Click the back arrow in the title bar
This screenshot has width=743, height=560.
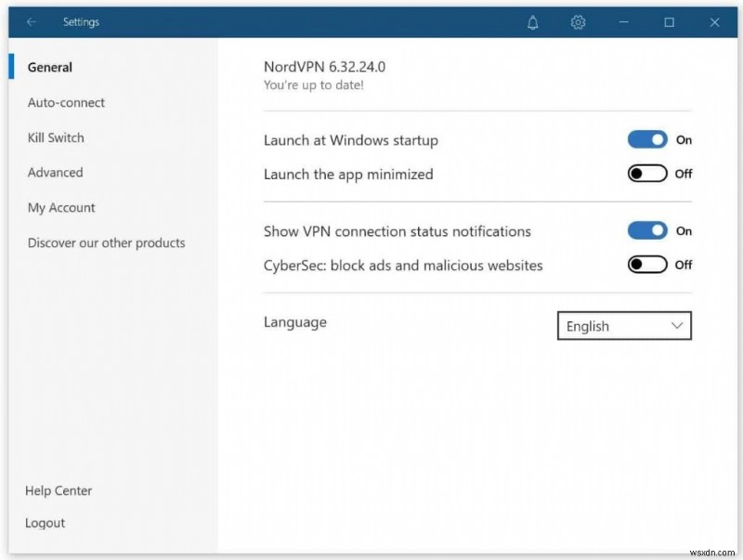(30, 21)
